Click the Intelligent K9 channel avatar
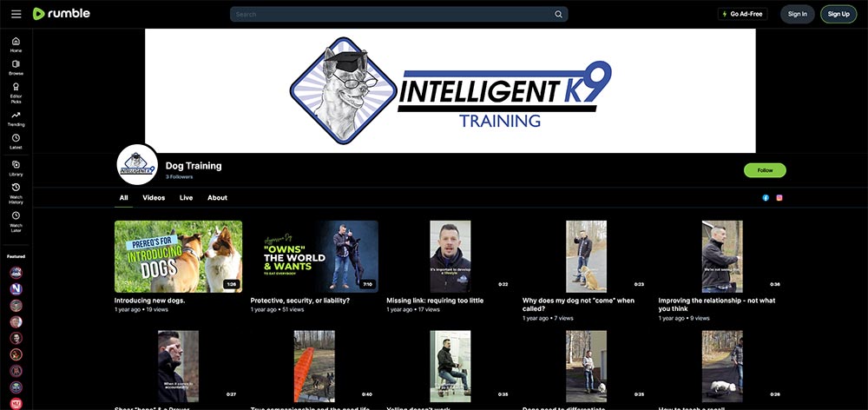This screenshot has width=868, height=410. (137, 164)
